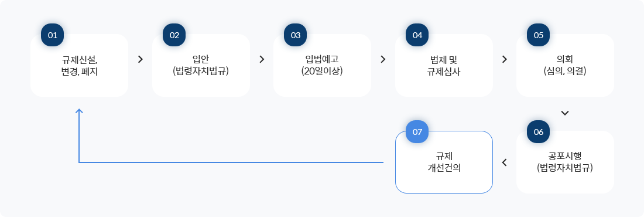This screenshot has width=644, height=217.
Task: Click the blue upward arrow head
Action: [79, 111]
